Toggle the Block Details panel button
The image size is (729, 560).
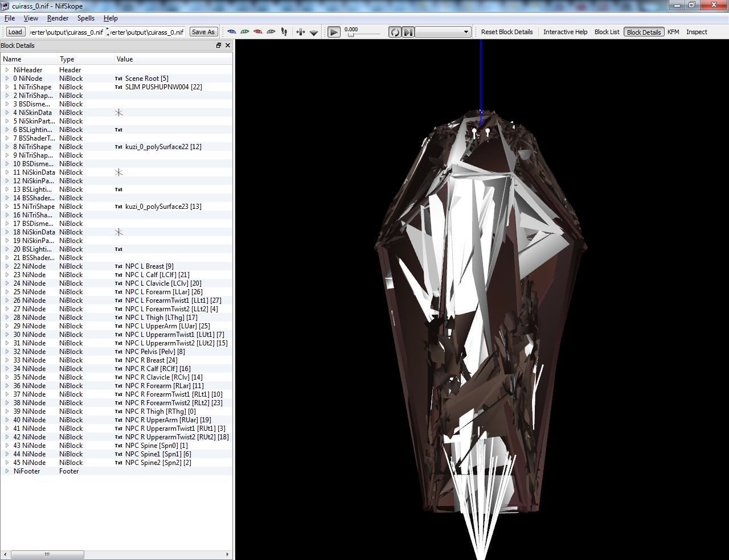pos(644,32)
